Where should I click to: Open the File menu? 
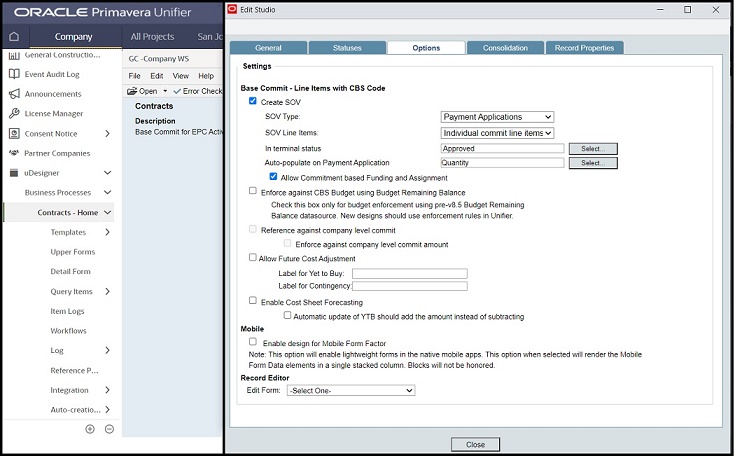pyautogui.click(x=135, y=76)
